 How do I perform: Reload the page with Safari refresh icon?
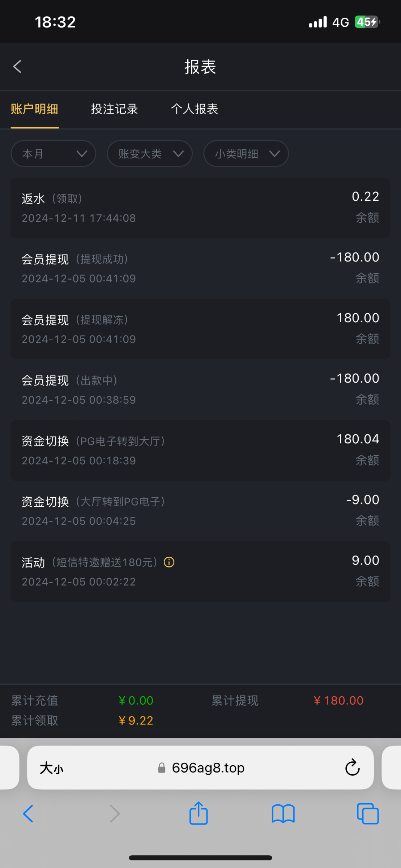[x=352, y=767]
